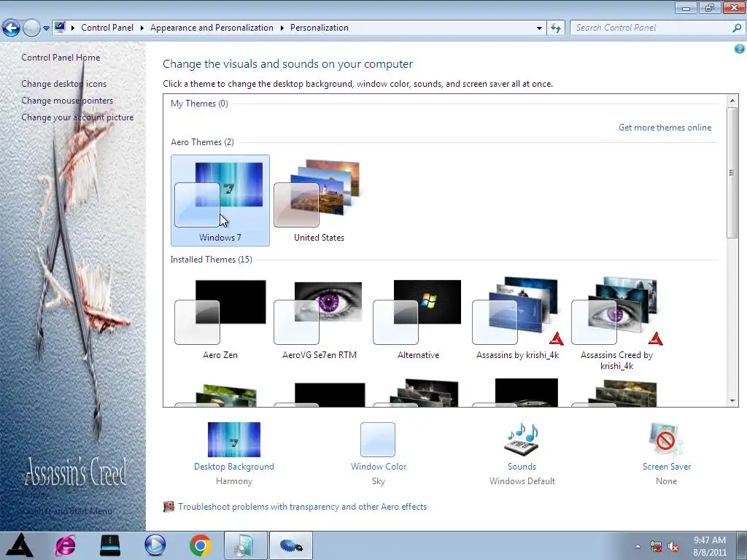This screenshot has height=560, width=747.
Task: Open the Screen Saver icon
Action: point(666,440)
